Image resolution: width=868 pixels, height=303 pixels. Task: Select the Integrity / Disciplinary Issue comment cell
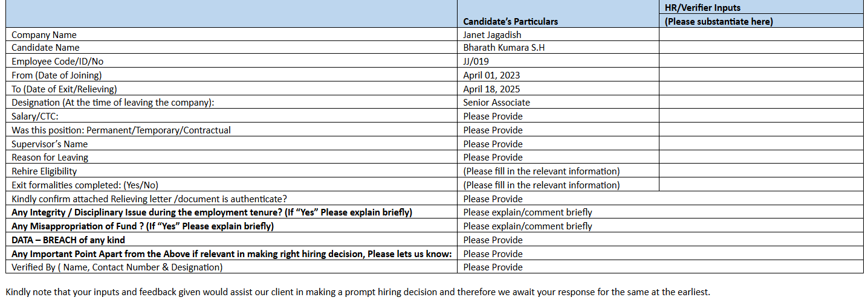pyautogui.click(x=527, y=212)
